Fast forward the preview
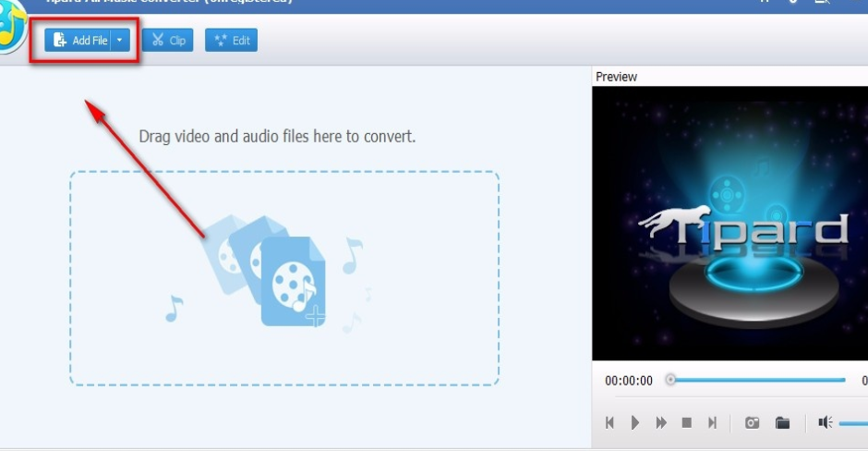This screenshot has width=868, height=451. click(x=661, y=422)
